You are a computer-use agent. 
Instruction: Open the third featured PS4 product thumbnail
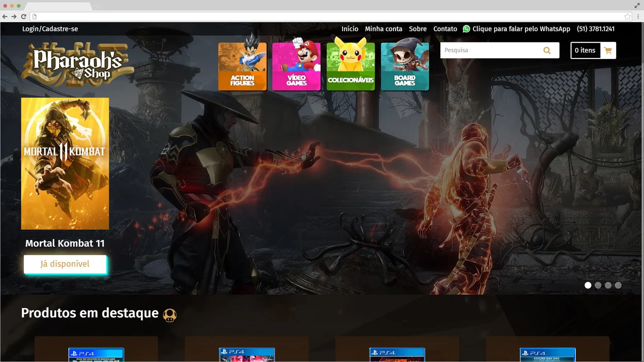pos(397,355)
